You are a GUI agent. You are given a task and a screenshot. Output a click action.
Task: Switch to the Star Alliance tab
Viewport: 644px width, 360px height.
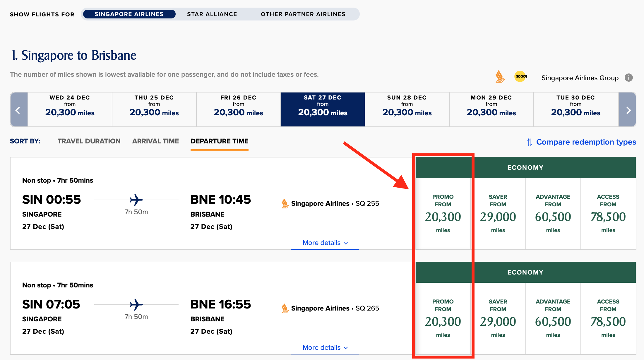pos(212,14)
